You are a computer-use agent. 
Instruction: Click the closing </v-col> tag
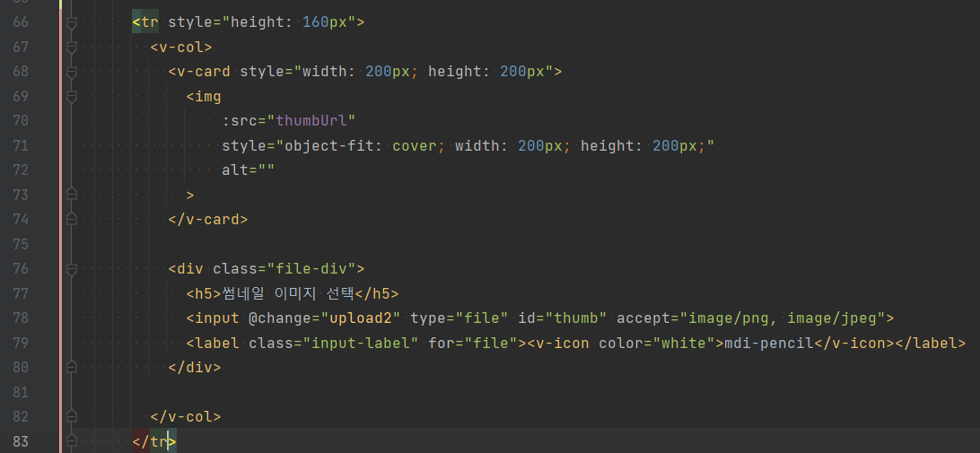[x=186, y=417]
